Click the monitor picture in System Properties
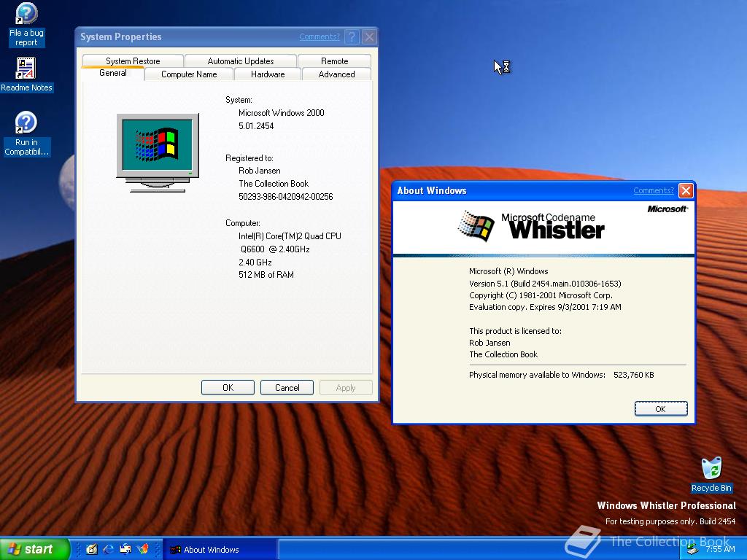The height and width of the screenshot is (560, 747). coord(158,153)
